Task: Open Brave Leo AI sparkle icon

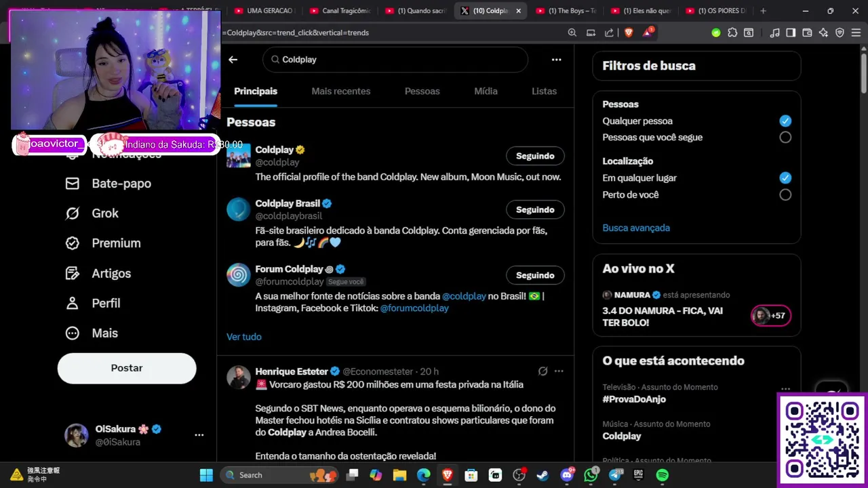Action: tap(823, 33)
